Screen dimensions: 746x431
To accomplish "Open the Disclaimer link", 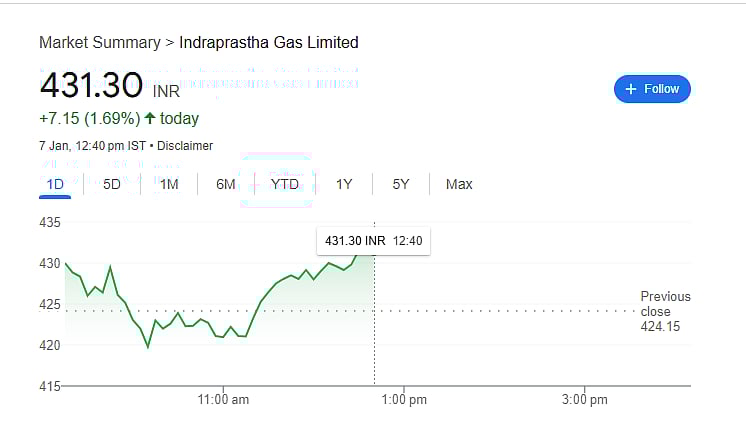I will pos(185,146).
